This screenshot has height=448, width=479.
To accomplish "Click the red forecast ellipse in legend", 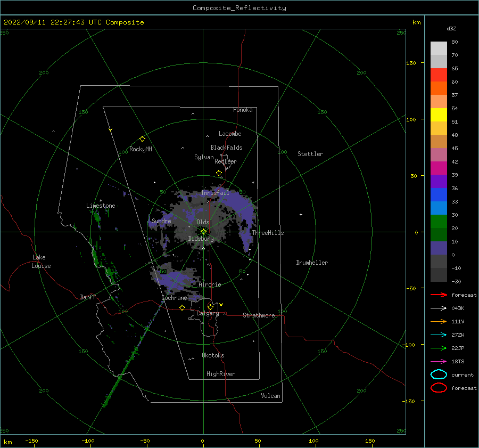I will 439,388.
